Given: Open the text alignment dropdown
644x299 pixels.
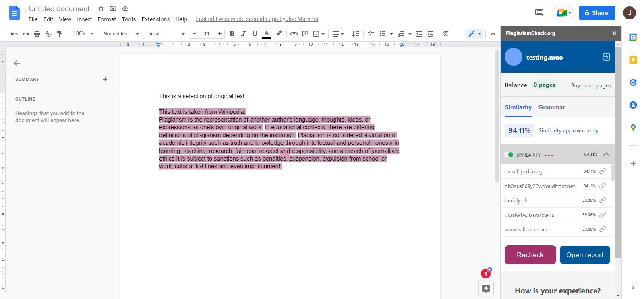Looking at the screenshot, I should coord(338,34).
